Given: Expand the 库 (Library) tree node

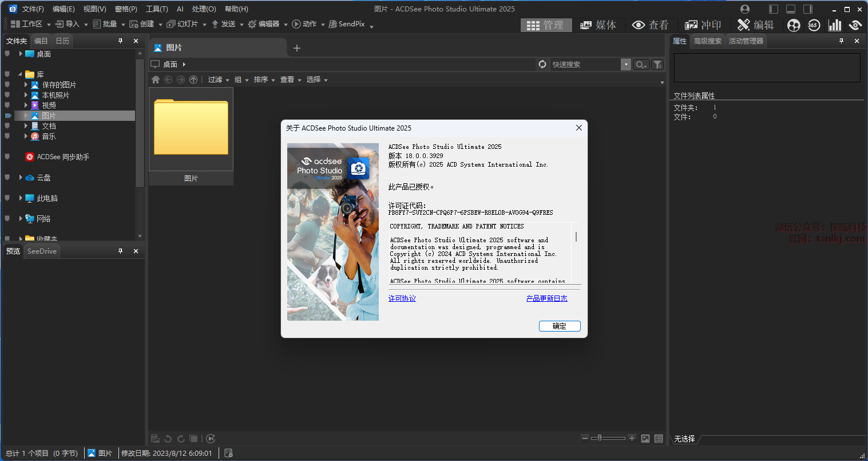Looking at the screenshot, I should (x=21, y=74).
